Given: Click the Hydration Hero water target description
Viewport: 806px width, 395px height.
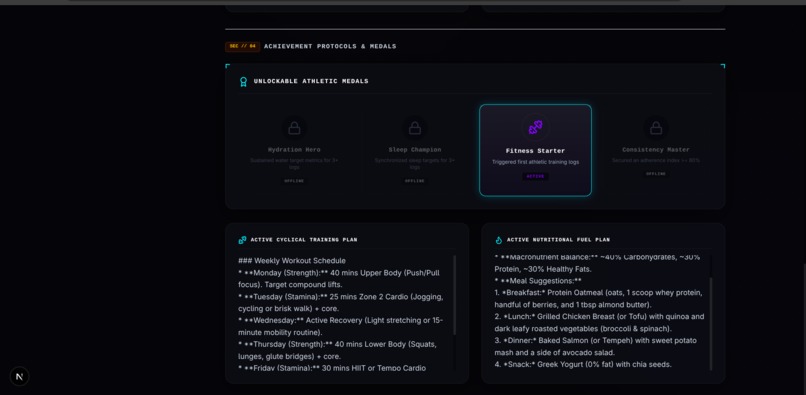Looking at the screenshot, I should click(x=294, y=164).
